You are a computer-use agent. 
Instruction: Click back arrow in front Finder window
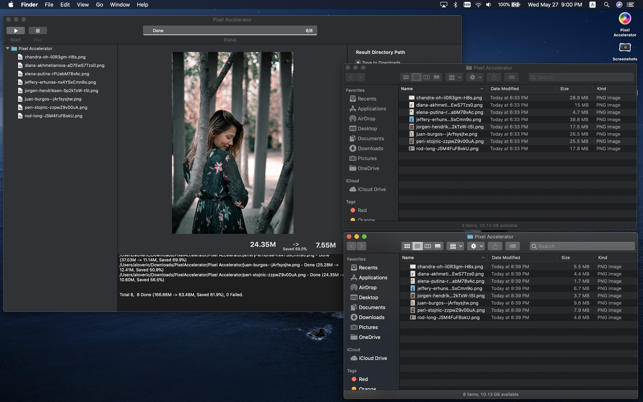point(351,246)
